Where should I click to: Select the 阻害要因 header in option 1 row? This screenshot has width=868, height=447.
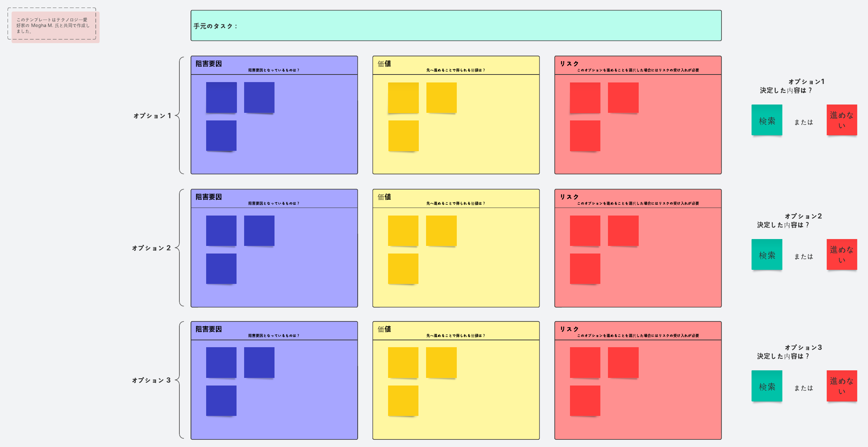point(209,64)
